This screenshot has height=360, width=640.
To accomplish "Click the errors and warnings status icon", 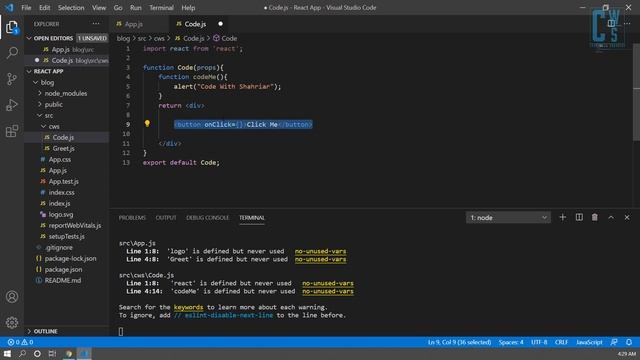I will pos(20,342).
